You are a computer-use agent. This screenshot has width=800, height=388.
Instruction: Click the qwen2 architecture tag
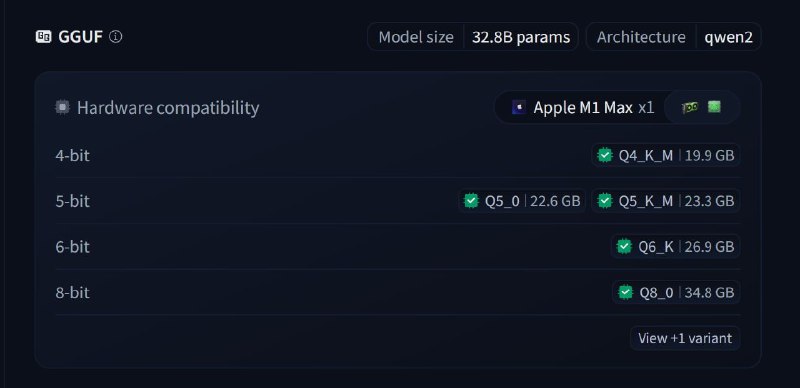click(728, 37)
